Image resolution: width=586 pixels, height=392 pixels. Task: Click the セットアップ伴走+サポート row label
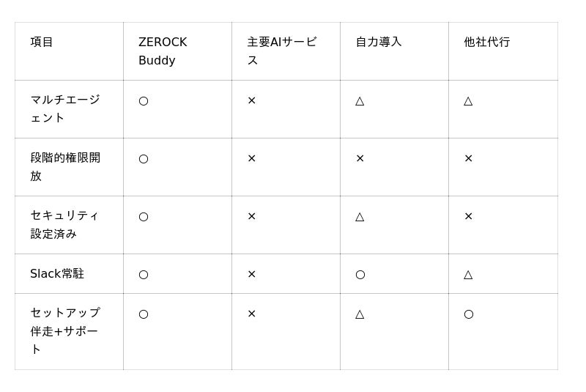(x=65, y=331)
